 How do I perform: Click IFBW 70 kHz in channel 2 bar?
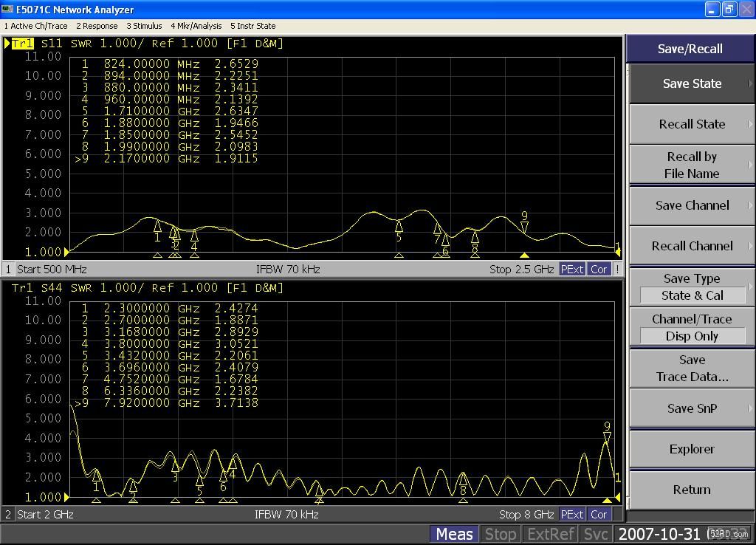point(287,514)
